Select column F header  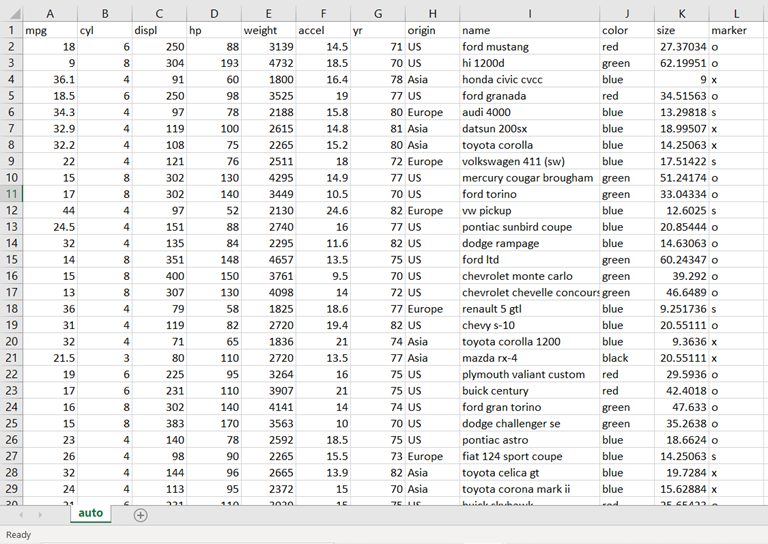click(x=323, y=14)
